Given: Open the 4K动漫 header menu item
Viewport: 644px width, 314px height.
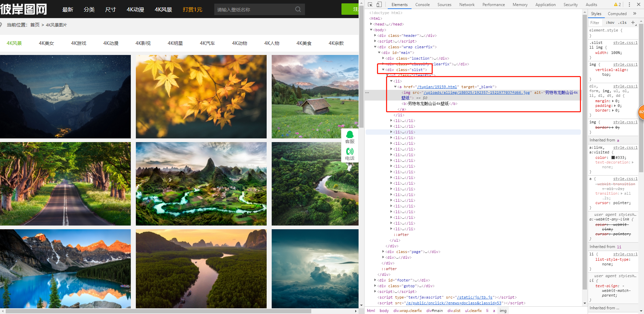Looking at the screenshot, I should coord(136,9).
